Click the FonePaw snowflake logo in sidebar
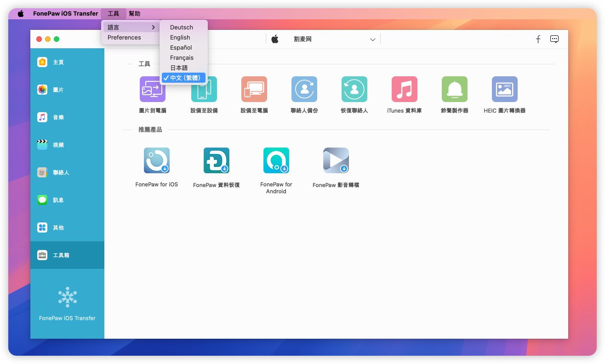The width and height of the screenshot is (605, 364). pos(68,297)
